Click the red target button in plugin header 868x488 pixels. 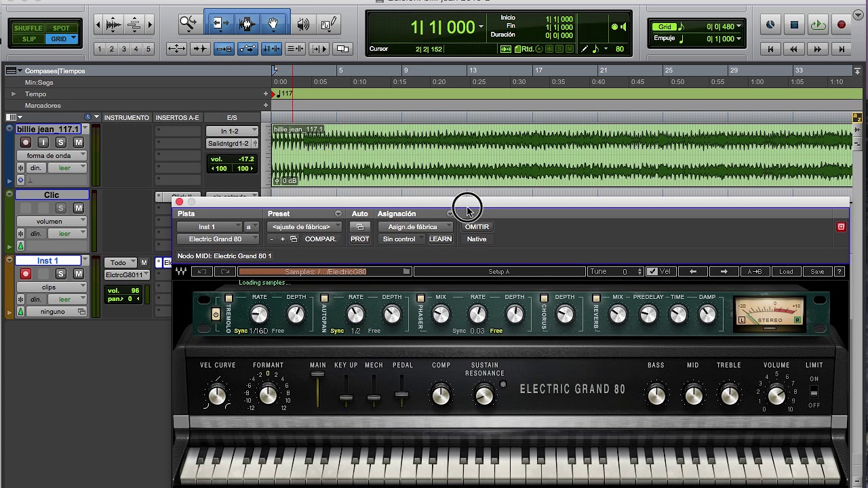pyautogui.click(x=841, y=227)
